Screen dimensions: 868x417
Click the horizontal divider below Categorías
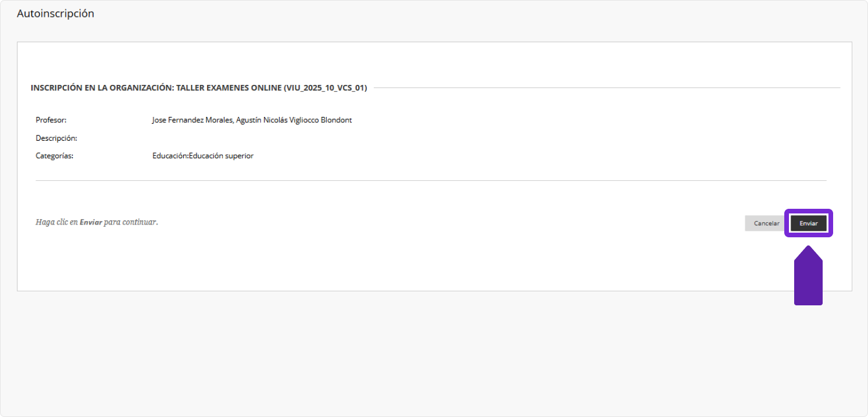[430, 181]
